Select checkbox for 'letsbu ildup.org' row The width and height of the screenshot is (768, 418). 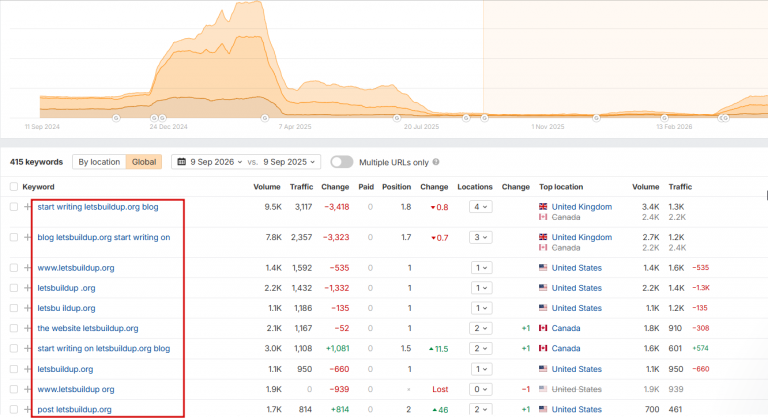[14, 308]
